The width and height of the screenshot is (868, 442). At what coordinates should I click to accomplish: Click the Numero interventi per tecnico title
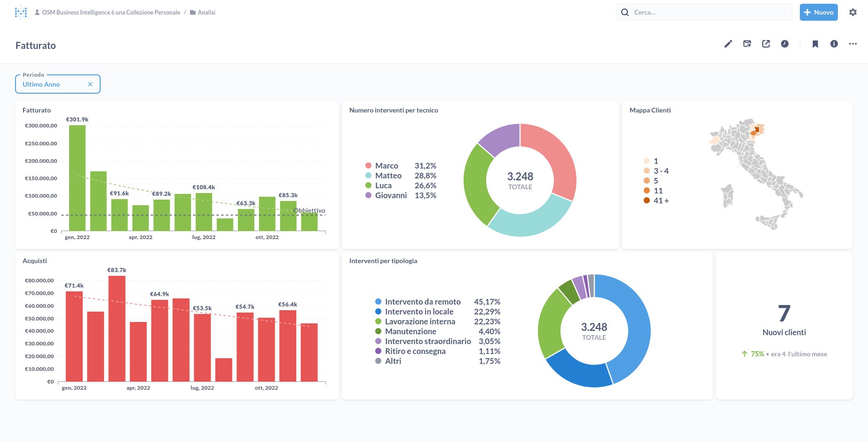(x=394, y=110)
